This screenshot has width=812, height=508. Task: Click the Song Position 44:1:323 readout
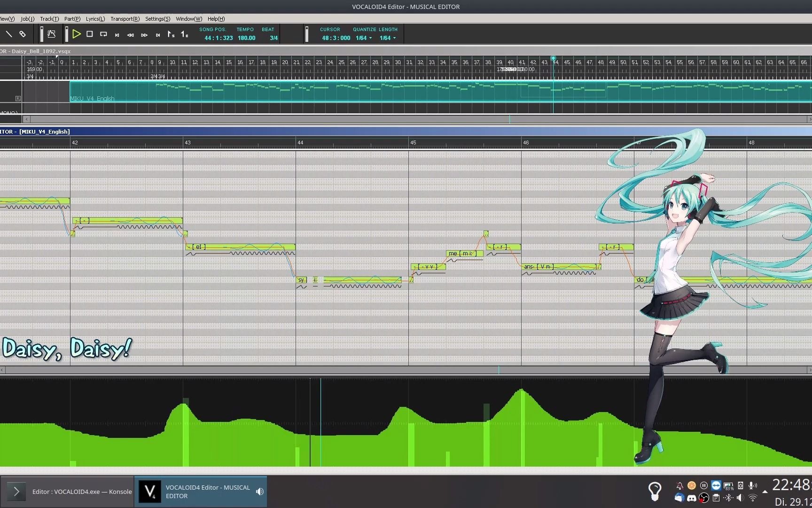click(219, 38)
